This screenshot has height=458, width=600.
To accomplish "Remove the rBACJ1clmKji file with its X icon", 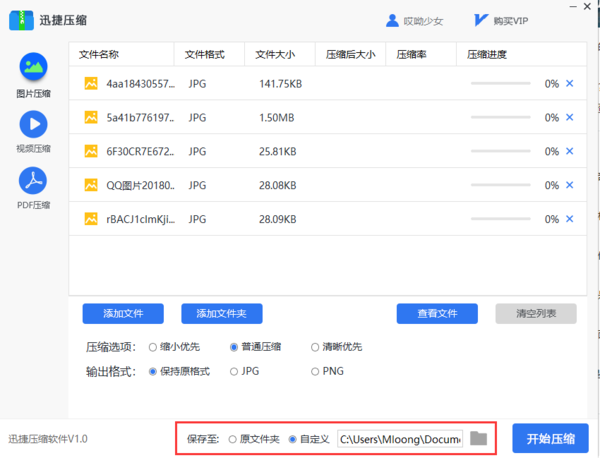I will [569, 219].
